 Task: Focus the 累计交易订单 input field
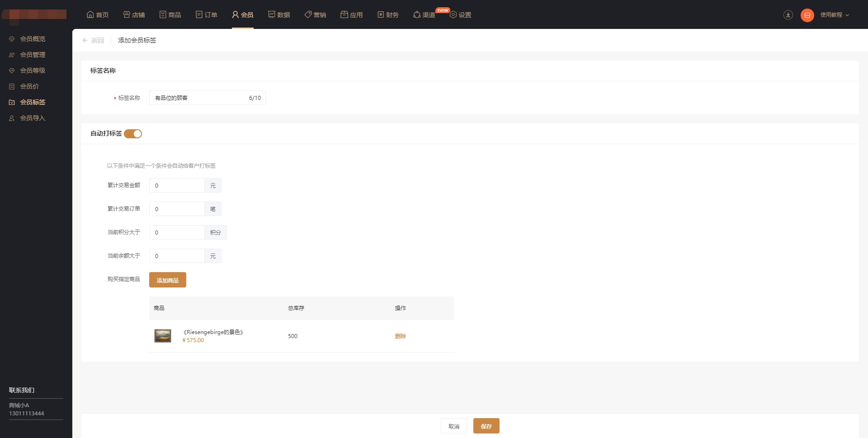tap(177, 209)
